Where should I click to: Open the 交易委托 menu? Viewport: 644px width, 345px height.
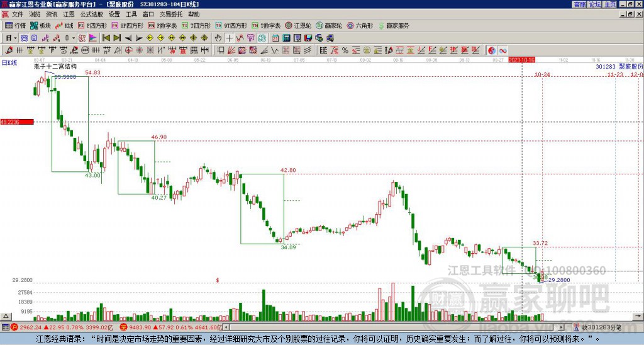pyautogui.click(x=171, y=14)
